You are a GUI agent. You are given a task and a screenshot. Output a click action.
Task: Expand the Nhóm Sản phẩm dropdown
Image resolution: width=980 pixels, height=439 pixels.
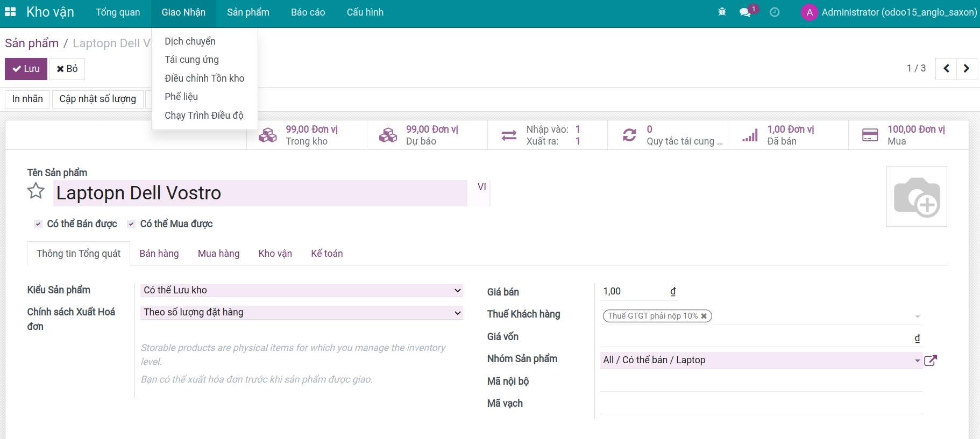coord(917,361)
